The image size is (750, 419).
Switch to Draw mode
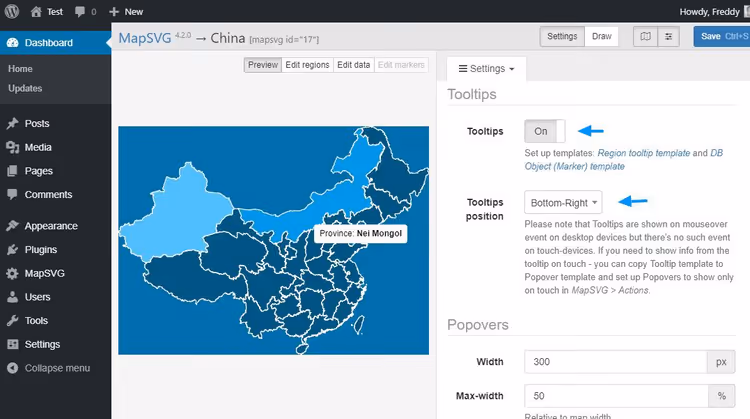coord(601,36)
